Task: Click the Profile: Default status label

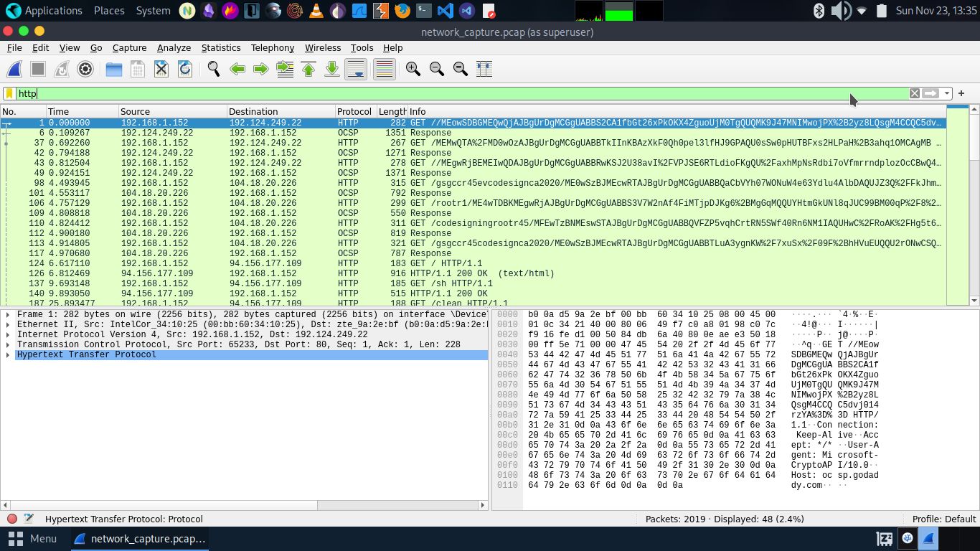Action: coord(943,519)
